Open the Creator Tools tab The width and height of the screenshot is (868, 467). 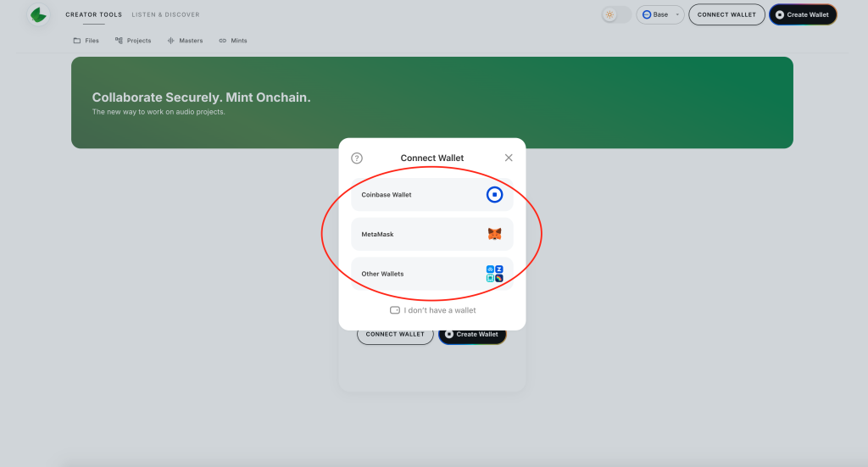[93, 14]
